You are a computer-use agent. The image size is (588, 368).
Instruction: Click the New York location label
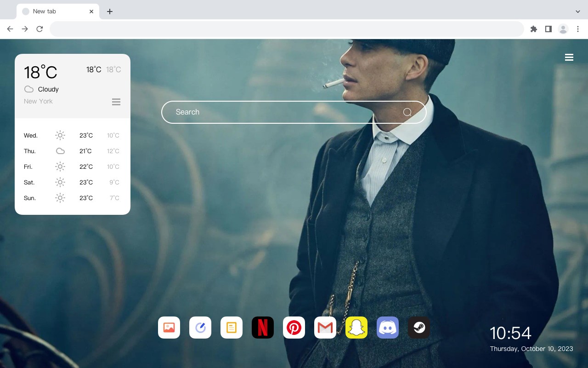click(38, 101)
